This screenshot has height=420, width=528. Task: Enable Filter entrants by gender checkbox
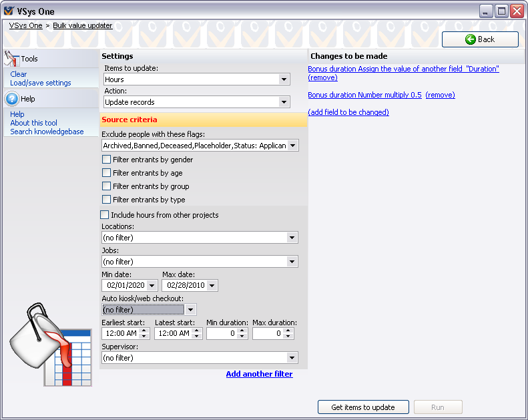106,160
